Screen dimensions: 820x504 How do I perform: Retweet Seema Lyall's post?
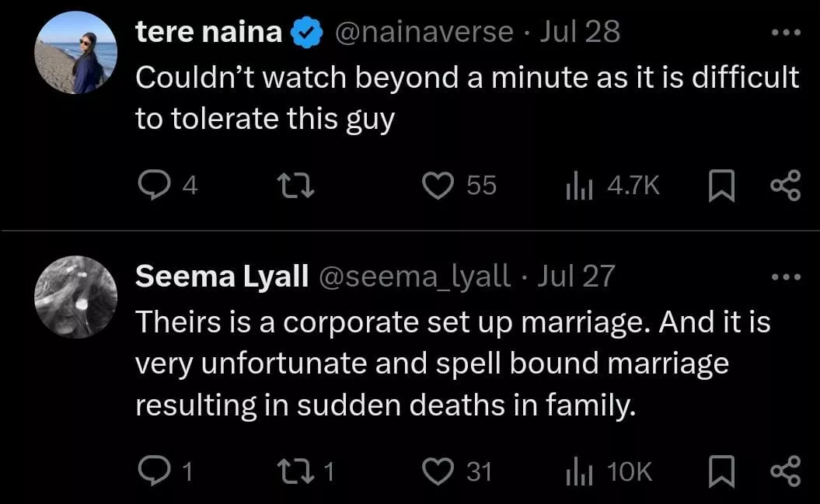click(x=297, y=471)
